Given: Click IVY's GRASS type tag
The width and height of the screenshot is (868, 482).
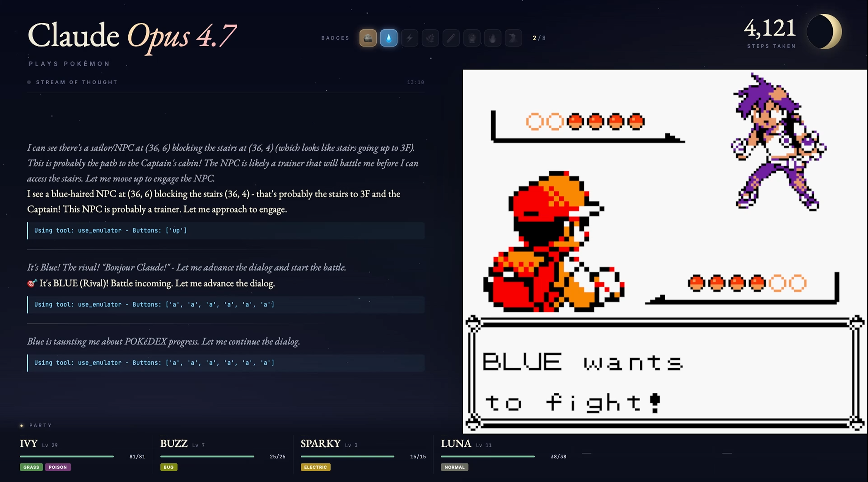Looking at the screenshot, I should pyautogui.click(x=31, y=467).
